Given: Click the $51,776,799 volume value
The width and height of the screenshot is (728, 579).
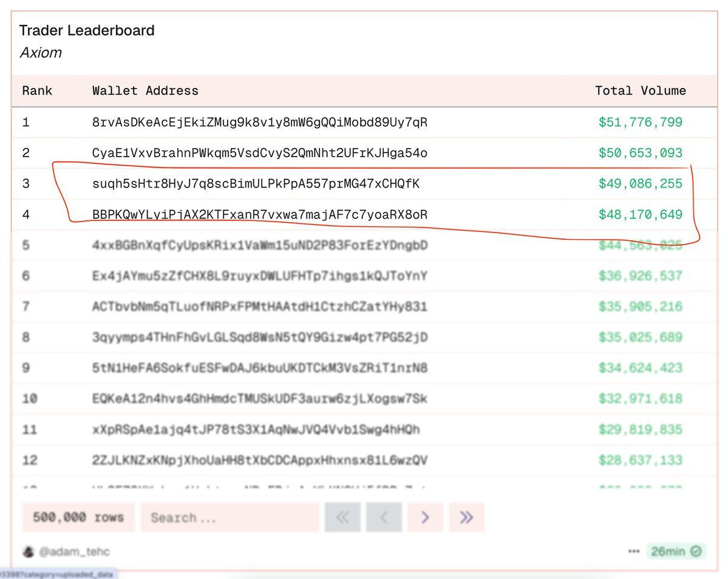Looking at the screenshot, I should click(640, 123).
